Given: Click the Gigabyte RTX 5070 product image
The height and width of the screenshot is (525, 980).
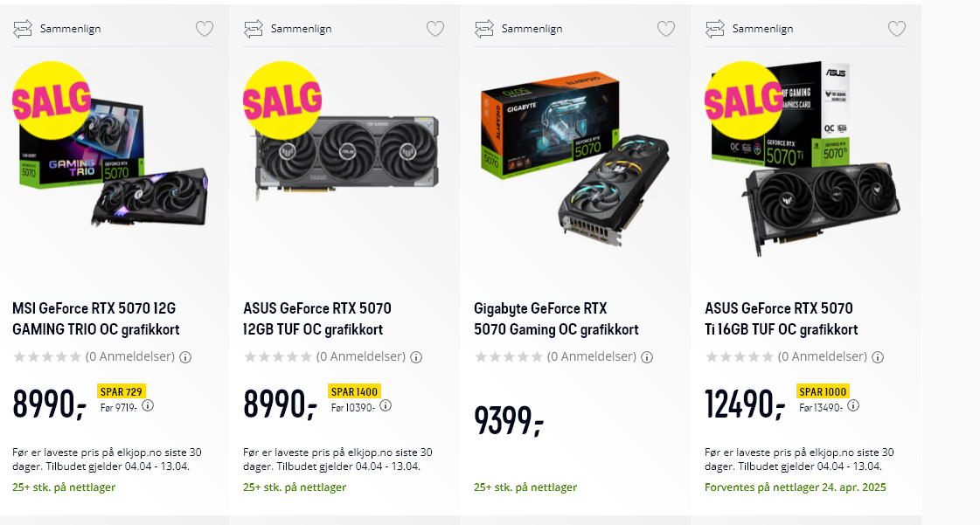Looking at the screenshot, I should tap(573, 157).
